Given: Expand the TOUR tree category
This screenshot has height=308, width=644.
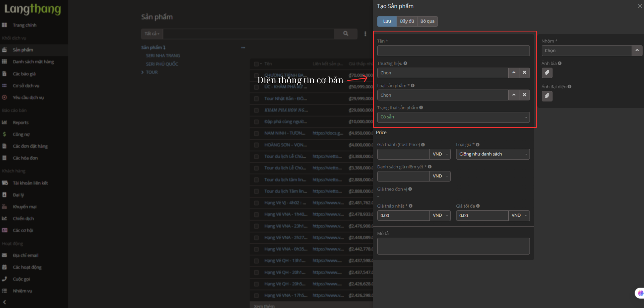Looking at the screenshot, I should tap(143, 72).
